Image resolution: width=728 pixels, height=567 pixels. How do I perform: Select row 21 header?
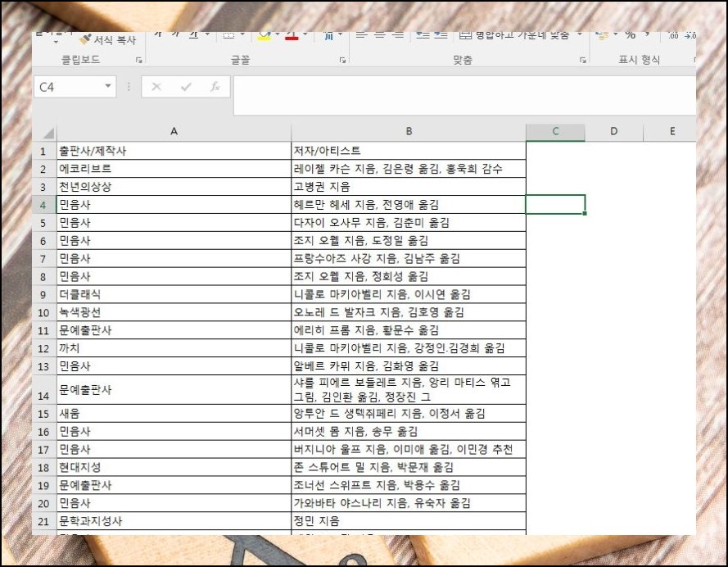click(x=43, y=521)
